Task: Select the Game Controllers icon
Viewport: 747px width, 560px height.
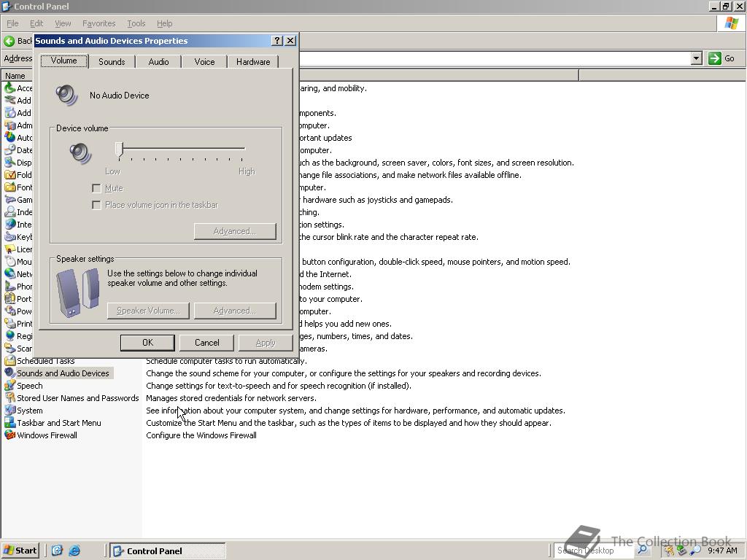Action: [10, 200]
